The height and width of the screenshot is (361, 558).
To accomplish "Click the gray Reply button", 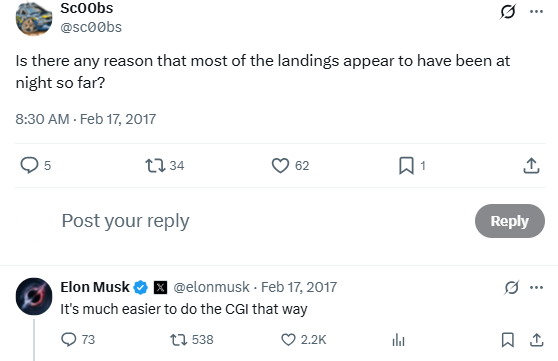I will pos(510,221).
